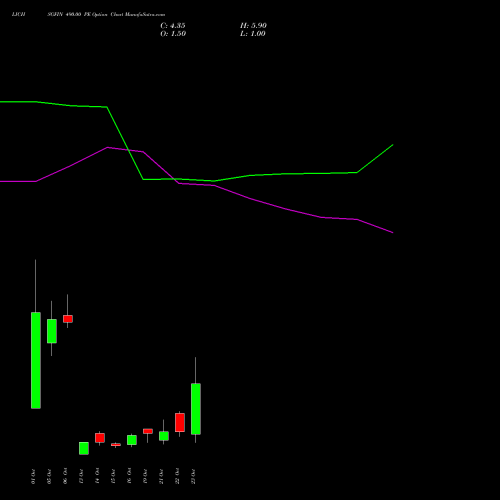Click the 21 Oct date label
Viewport: 500px width, 500px height.
tap(161, 477)
